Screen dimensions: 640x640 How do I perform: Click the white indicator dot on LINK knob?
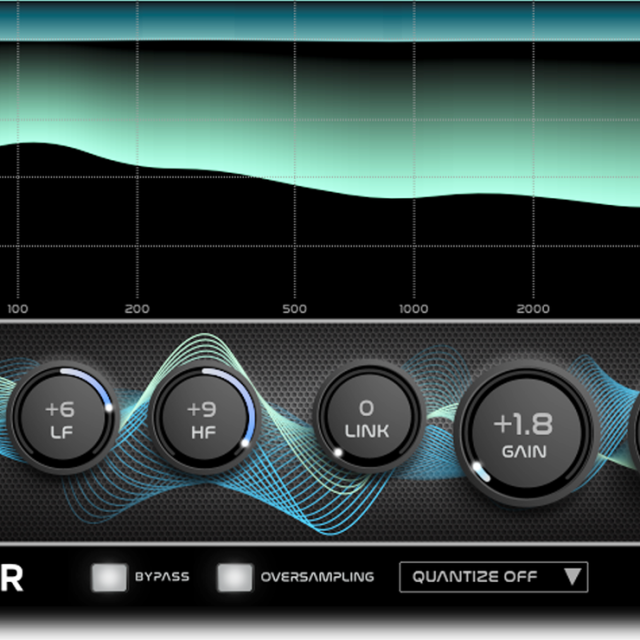[338, 453]
